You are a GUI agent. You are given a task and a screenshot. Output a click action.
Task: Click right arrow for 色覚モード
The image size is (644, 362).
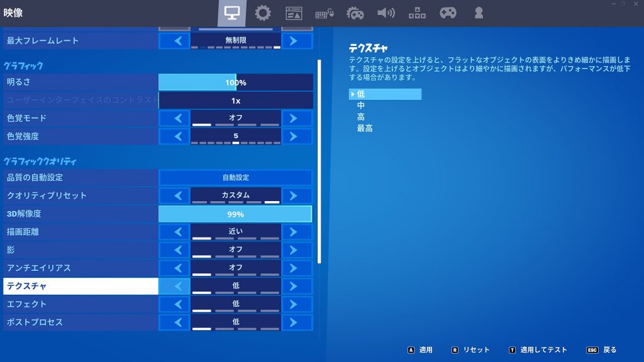coord(297,118)
